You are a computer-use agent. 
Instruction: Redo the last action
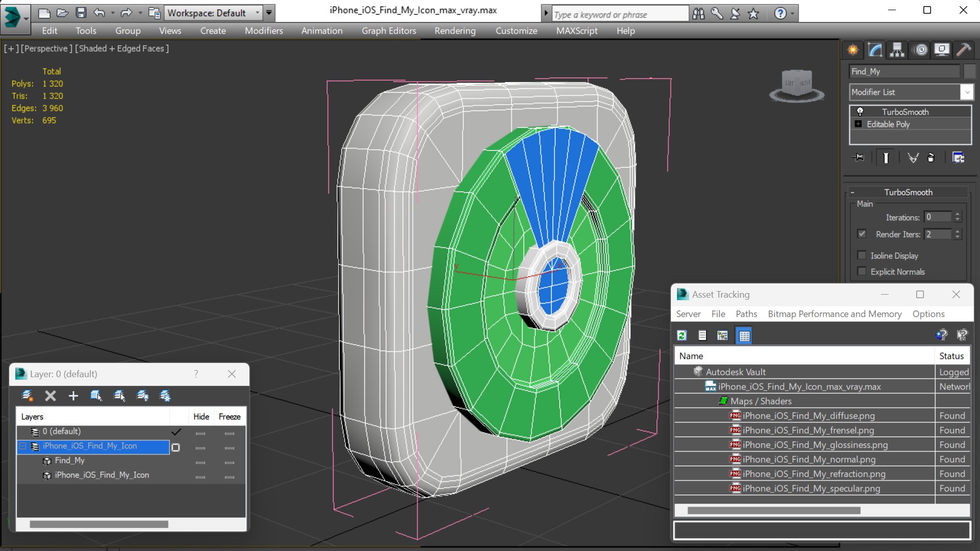pos(126,13)
